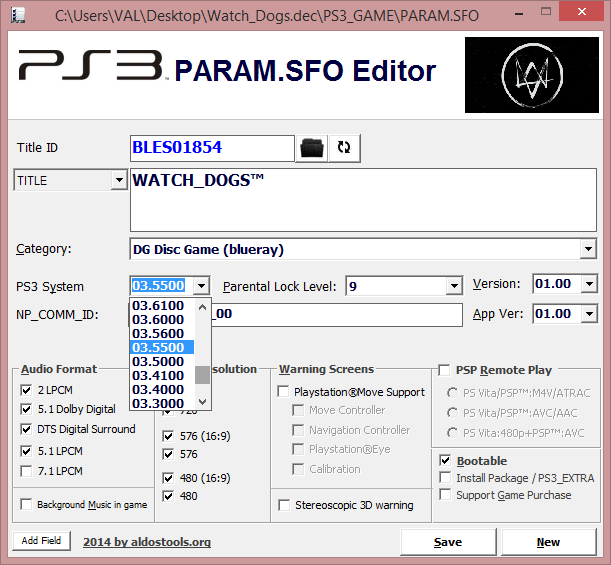Open the Parental Lock Level dropdown
The height and width of the screenshot is (565, 611).
[454, 286]
